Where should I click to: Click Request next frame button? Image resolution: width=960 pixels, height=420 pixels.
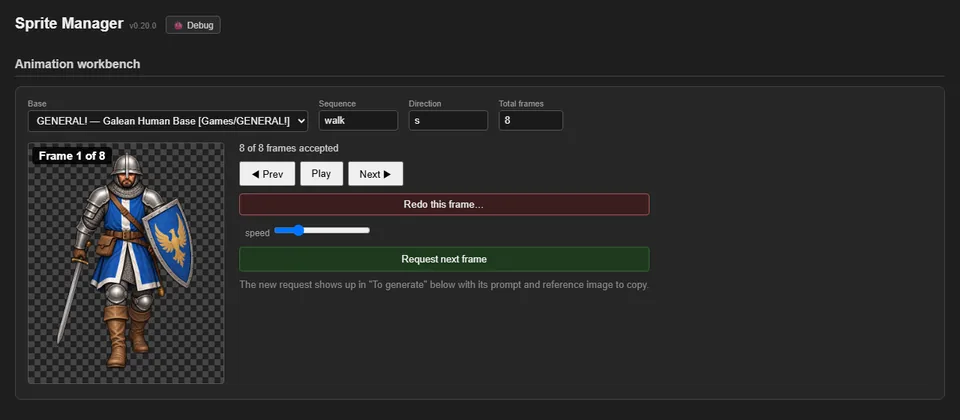point(444,259)
